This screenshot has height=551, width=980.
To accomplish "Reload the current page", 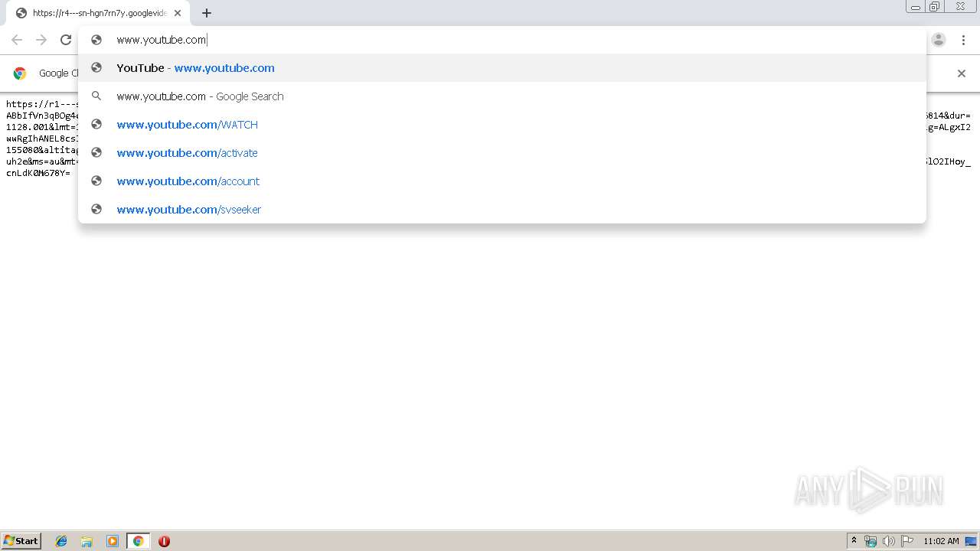I will (x=66, y=40).
